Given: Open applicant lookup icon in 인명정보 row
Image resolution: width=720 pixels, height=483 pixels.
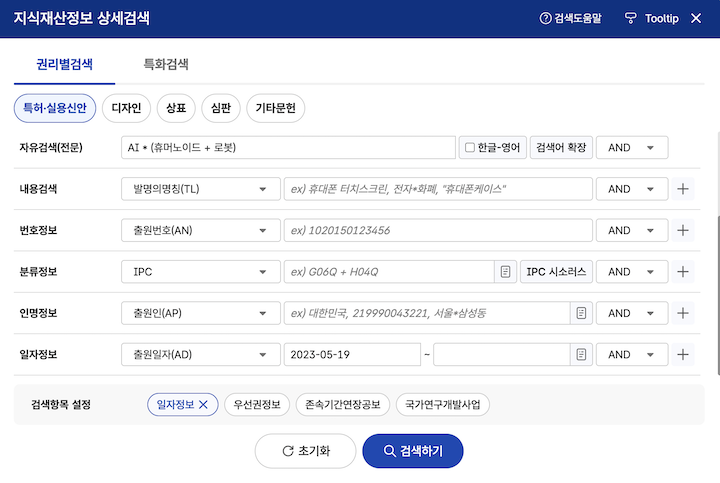Looking at the screenshot, I should pos(581,313).
